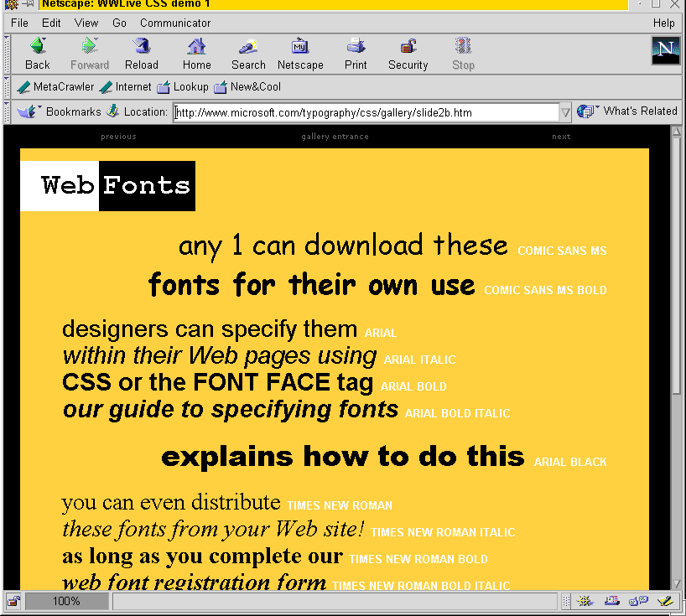Click the component bar grip handle
Screen dimensions: 686x616
pos(566,602)
